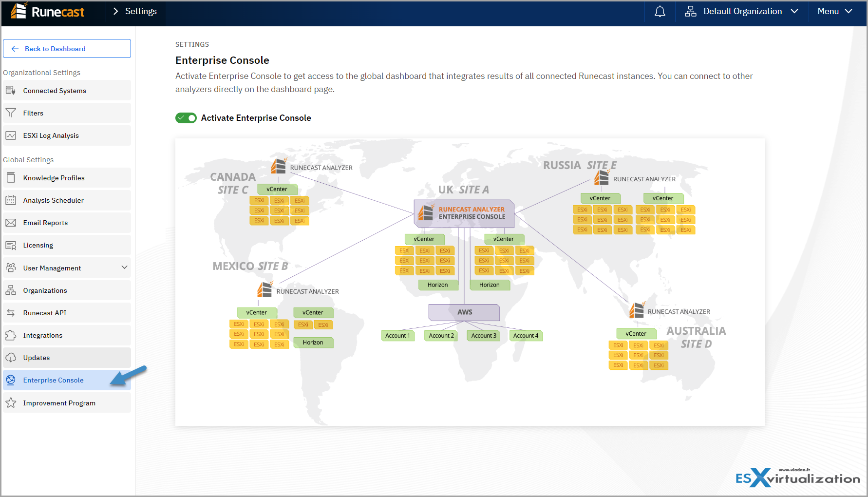The width and height of the screenshot is (868, 497).
Task: Click the Settings breadcrumb label
Action: (141, 11)
